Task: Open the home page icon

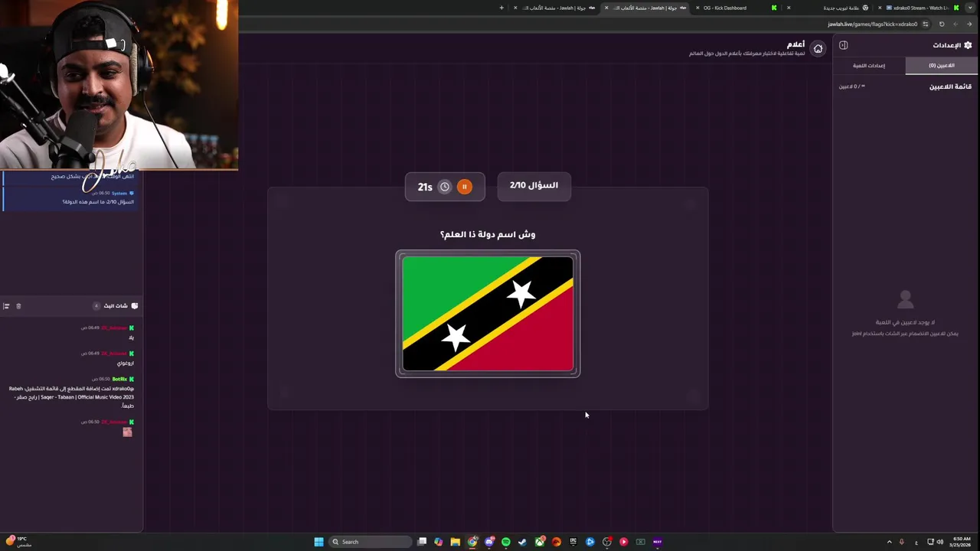Action: (x=818, y=49)
